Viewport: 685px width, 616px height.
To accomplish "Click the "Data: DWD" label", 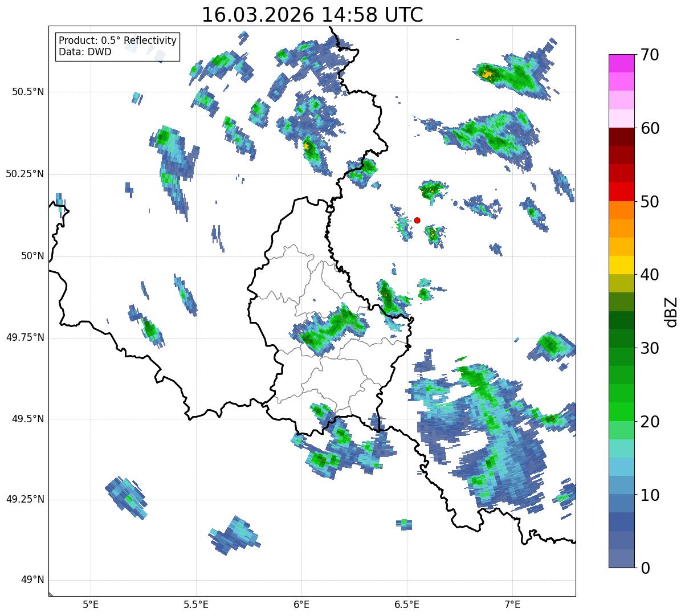I will [85, 52].
